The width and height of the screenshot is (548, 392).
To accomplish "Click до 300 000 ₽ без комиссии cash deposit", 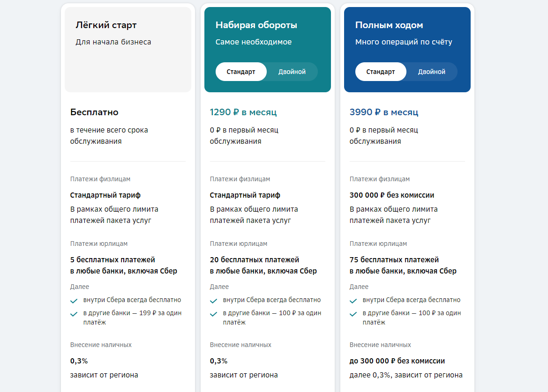I will click(397, 361).
